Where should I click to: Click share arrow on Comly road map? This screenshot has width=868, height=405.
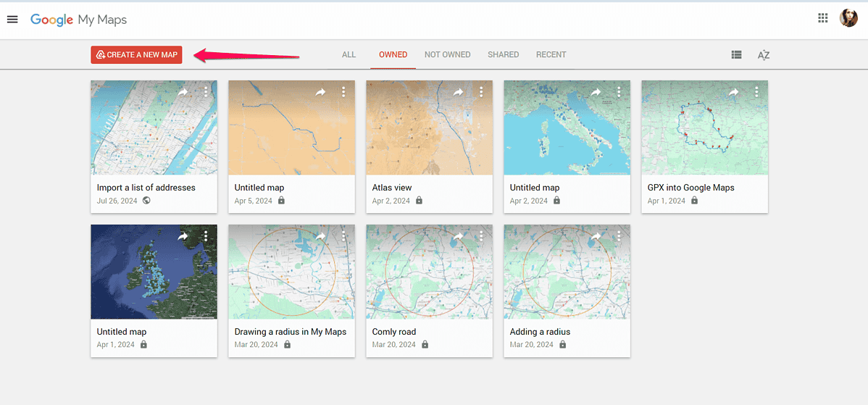point(458,236)
